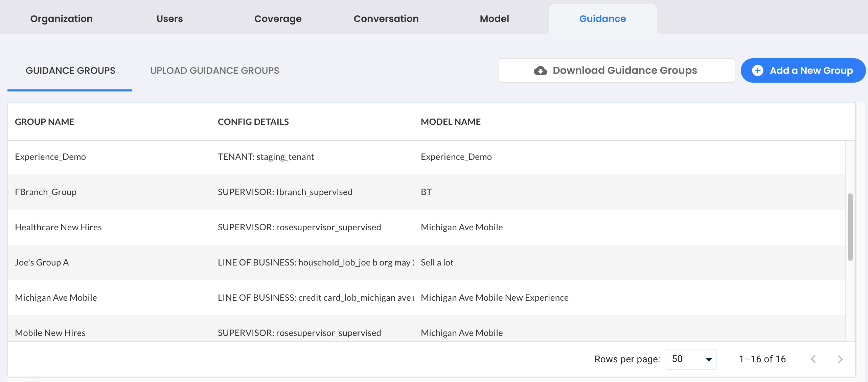Switch to the Organization tab
The width and height of the screenshot is (868, 382).
61,19
